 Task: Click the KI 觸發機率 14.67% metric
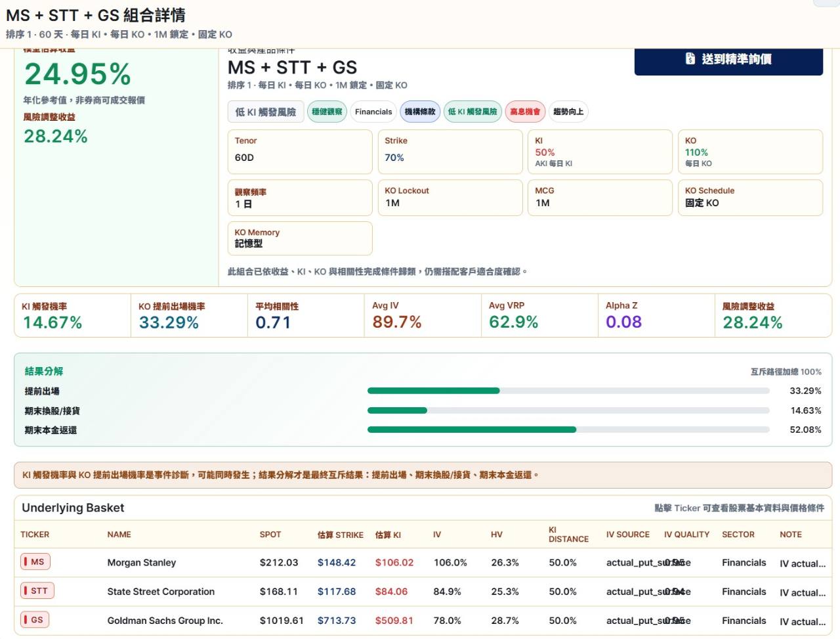[x=72, y=315]
